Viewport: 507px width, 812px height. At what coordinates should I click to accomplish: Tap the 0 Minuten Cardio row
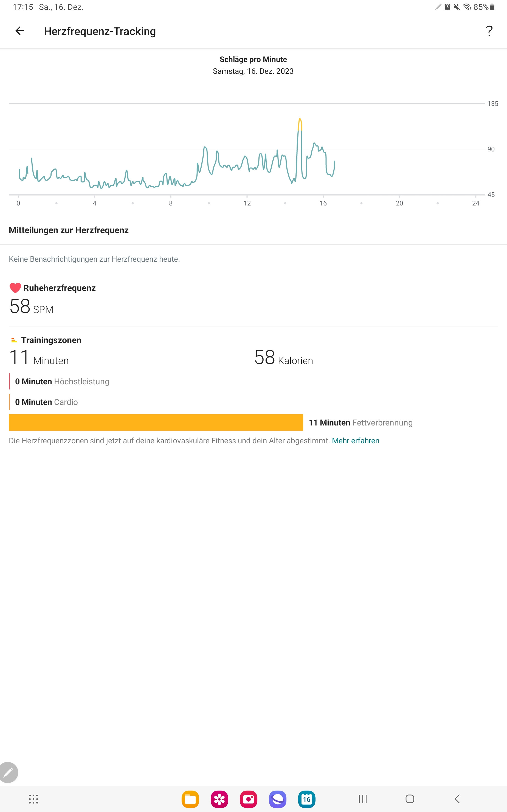[x=46, y=402]
